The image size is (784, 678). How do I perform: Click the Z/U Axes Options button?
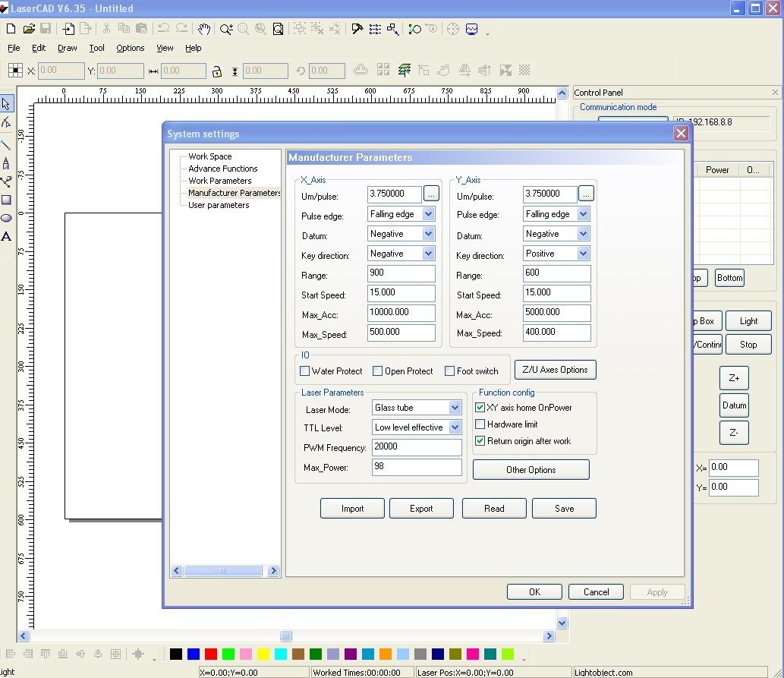(556, 370)
